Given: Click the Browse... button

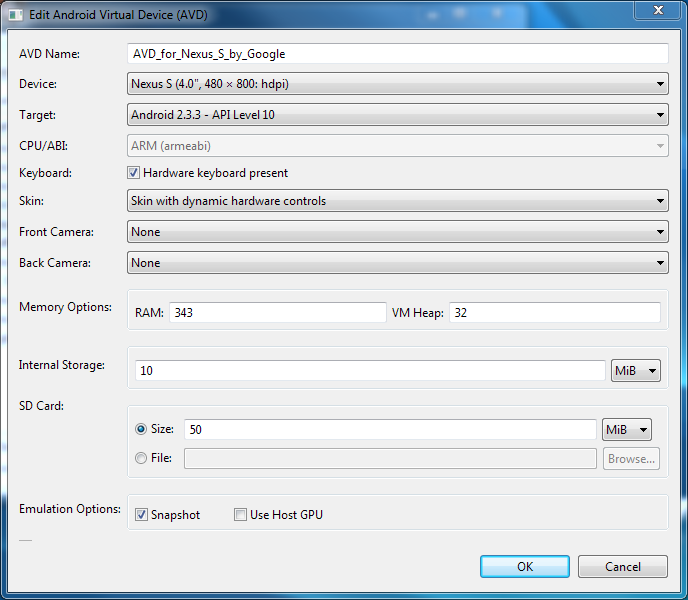Looking at the screenshot, I should (x=631, y=459).
